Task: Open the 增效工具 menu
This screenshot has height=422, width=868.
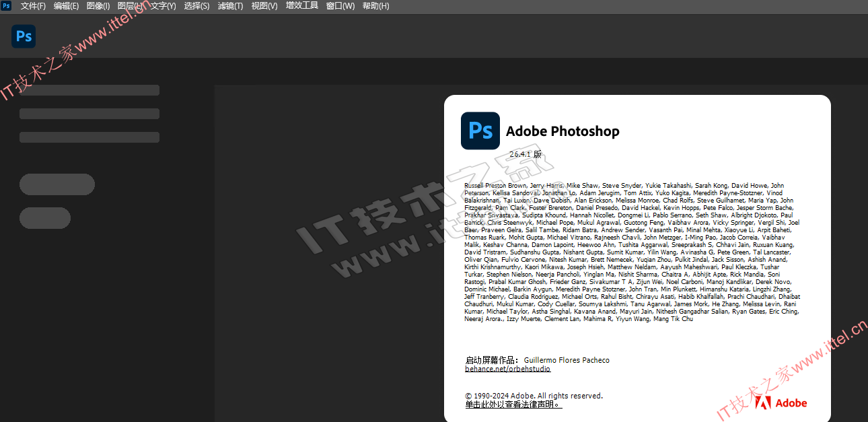Action: tap(301, 6)
